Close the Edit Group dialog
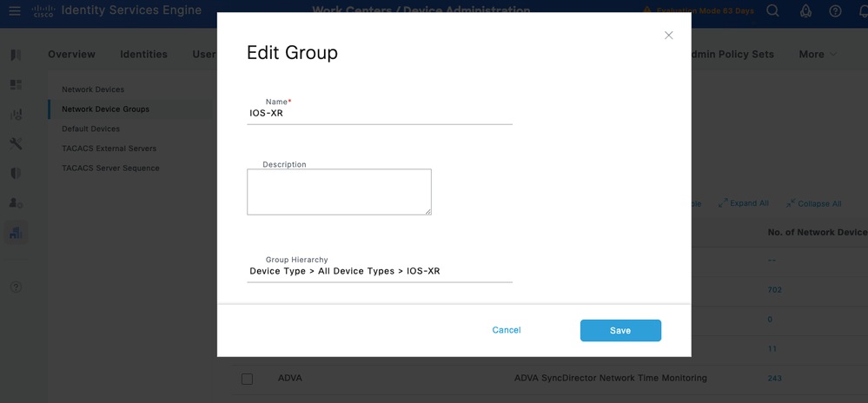868x403 pixels. pyautogui.click(x=669, y=36)
